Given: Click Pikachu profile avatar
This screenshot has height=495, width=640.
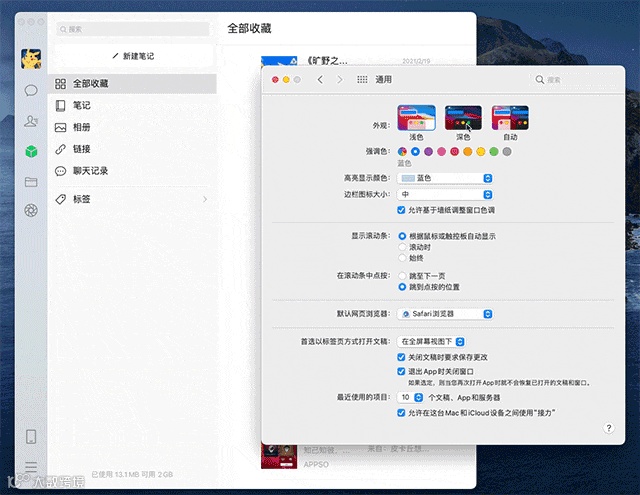Looking at the screenshot, I should point(31,58).
